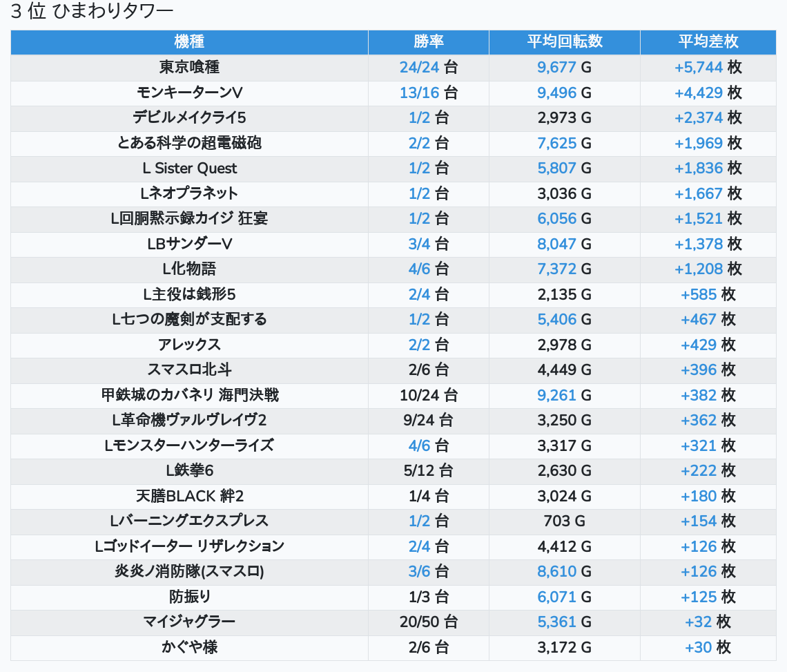Click the +5,744 average difference value
787x672 pixels.
coord(698,67)
